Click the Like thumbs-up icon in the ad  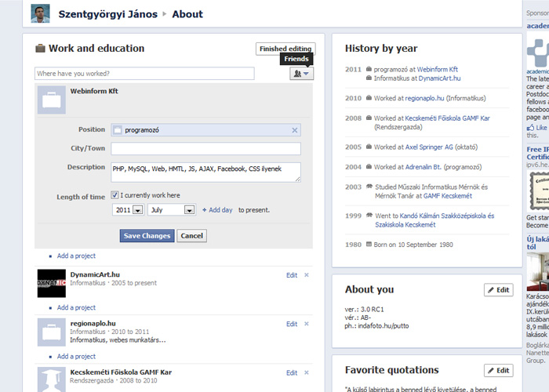pyautogui.click(x=531, y=127)
